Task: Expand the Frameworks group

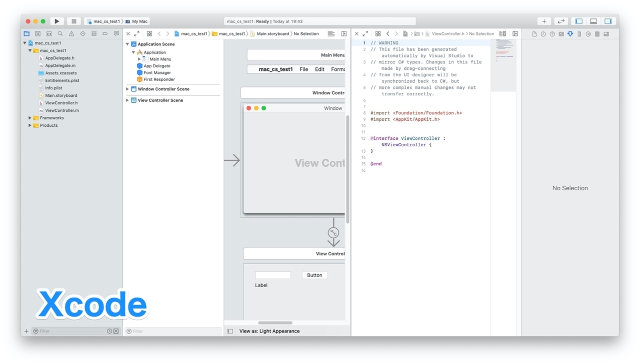Action: [x=30, y=118]
